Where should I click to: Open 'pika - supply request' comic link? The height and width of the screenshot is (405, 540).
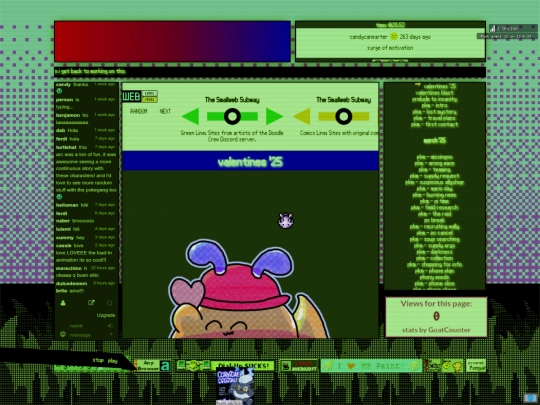pos(435,176)
